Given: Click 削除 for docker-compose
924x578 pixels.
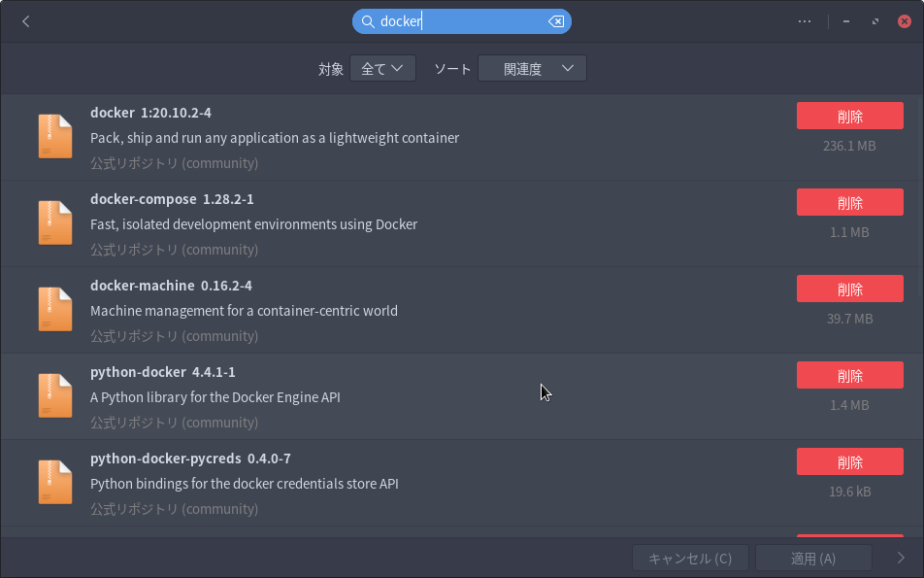Looking at the screenshot, I should (x=850, y=202).
